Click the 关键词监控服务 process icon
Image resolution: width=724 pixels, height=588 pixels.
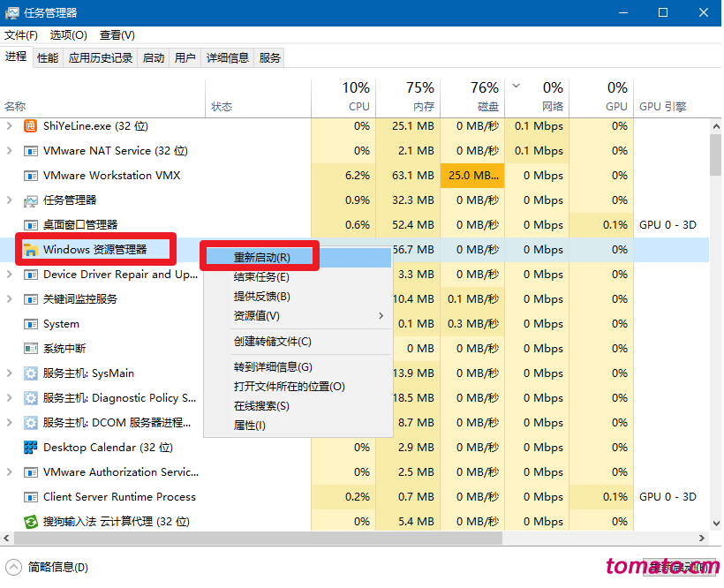click(31, 299)
